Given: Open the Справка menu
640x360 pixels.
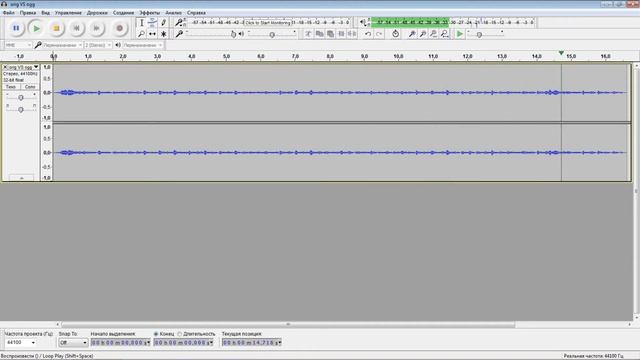Looking at the screenshot, I should tap(196, 13).
